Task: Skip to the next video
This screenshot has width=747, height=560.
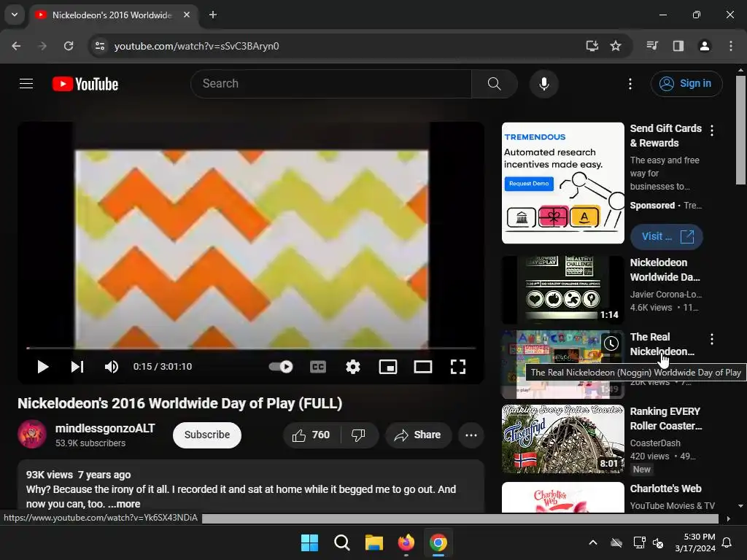Action: 77,367
